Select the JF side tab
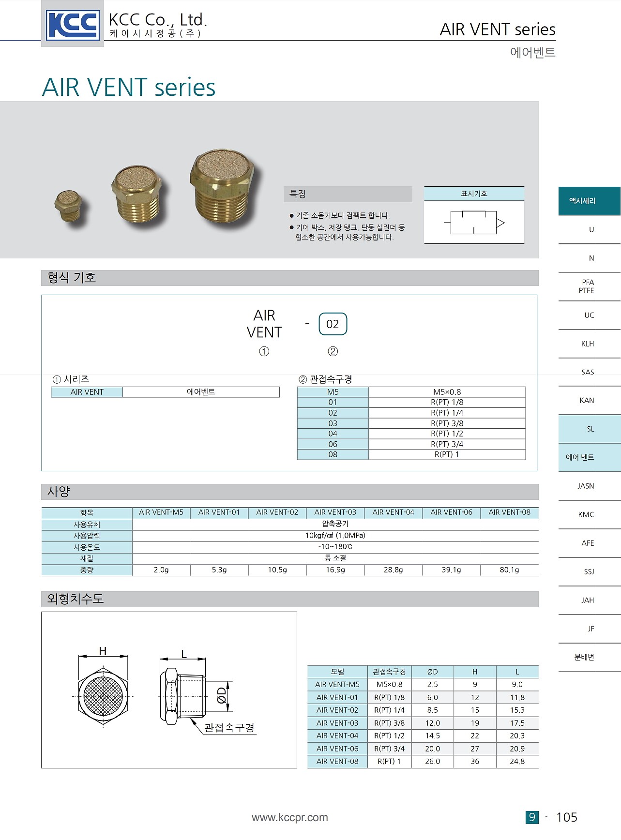This screenshot has height=840, width=621. [x=590, y=629]
